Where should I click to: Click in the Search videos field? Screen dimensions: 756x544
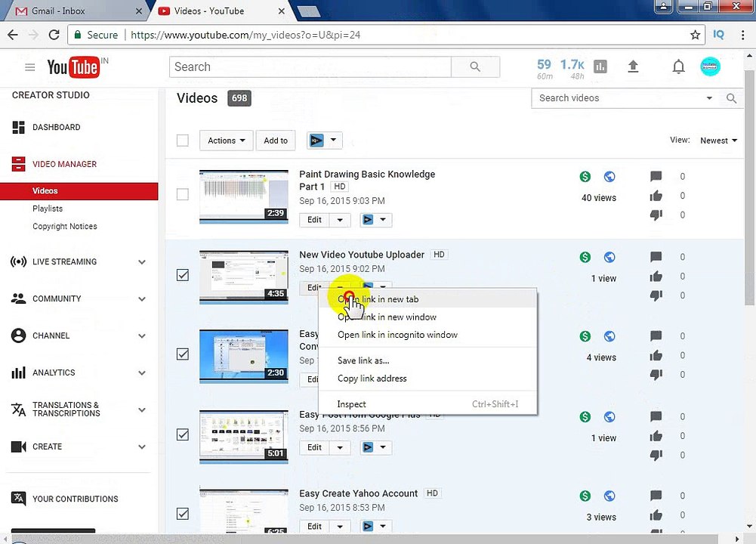coord(617,98)
